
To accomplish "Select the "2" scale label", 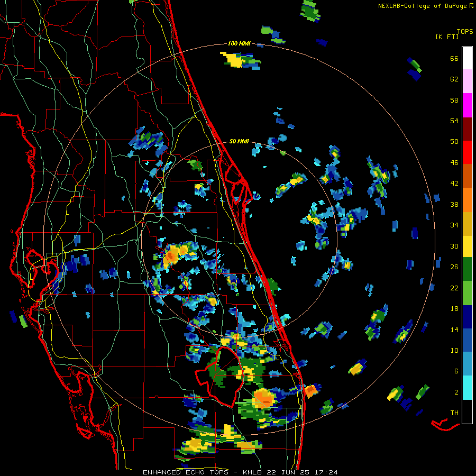I will 456,392.
